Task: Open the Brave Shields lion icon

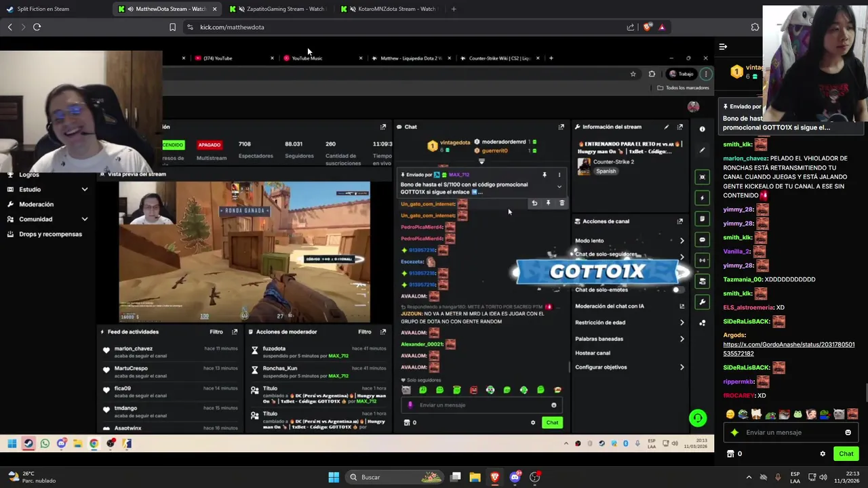Action: pos(648,27)
